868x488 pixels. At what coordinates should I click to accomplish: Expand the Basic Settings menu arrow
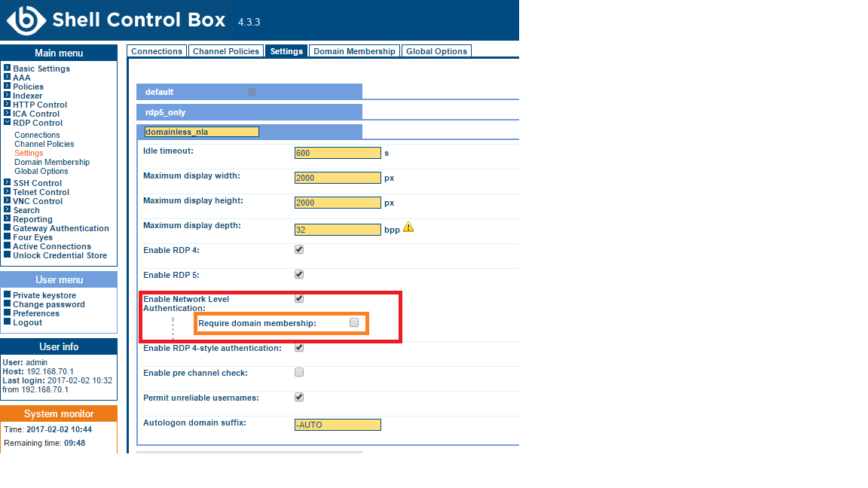(x=7, y=69)
